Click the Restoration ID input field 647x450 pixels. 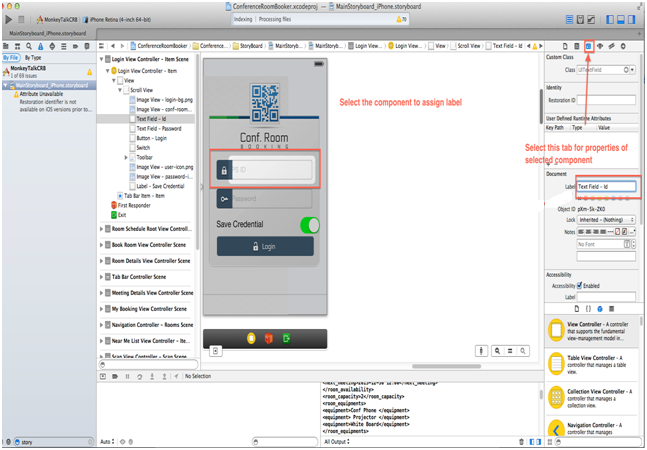pyautogui.click(x=606, y=100)
